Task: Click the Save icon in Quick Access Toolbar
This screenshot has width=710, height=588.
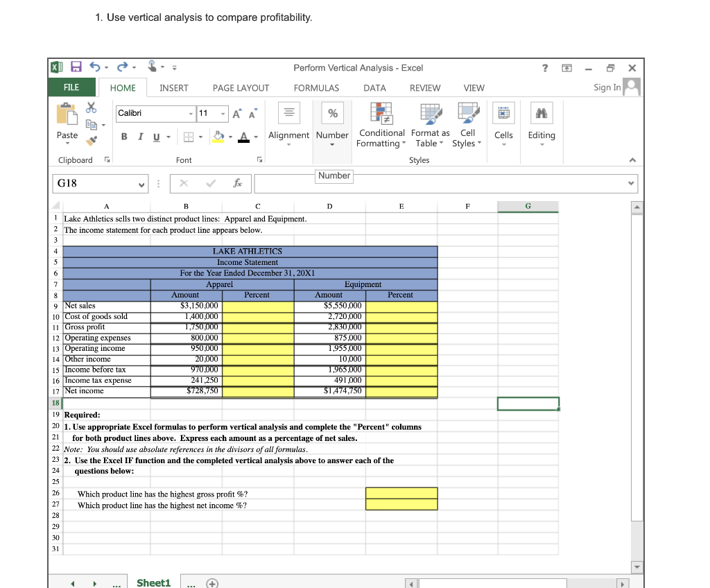Action: click(76, 67)
